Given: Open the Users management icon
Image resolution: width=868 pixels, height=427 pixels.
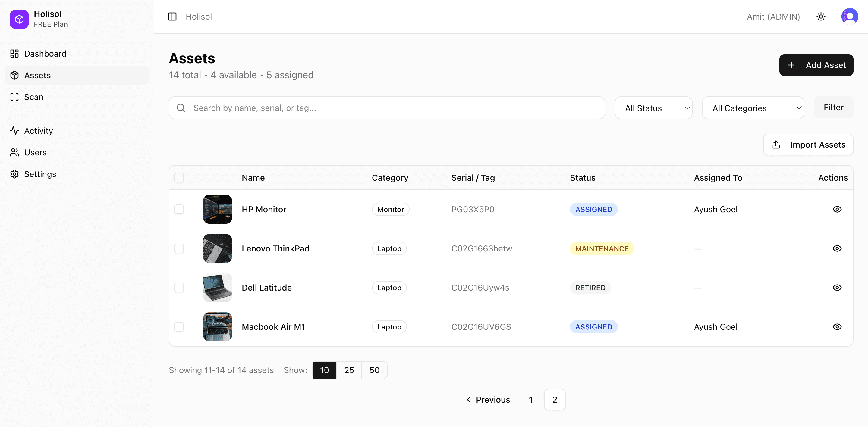Looking at the screenshot, I should [14, 152].
